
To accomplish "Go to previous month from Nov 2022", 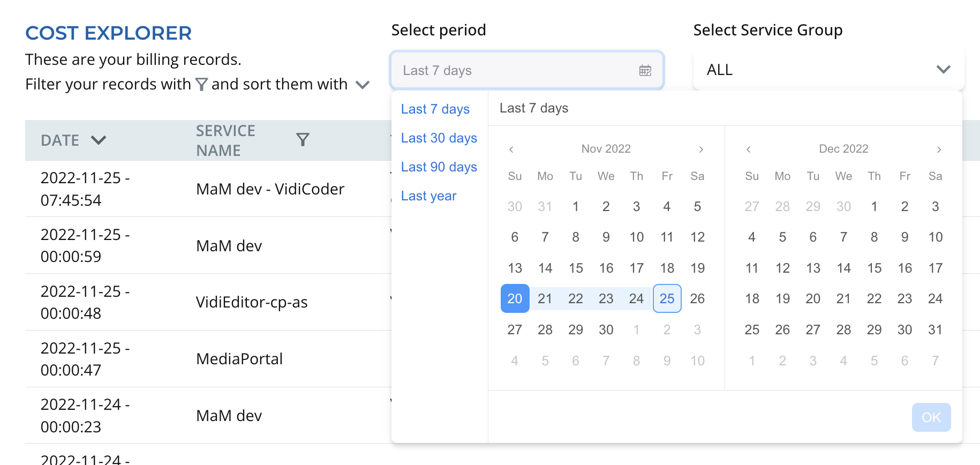I will pos(511,149).
